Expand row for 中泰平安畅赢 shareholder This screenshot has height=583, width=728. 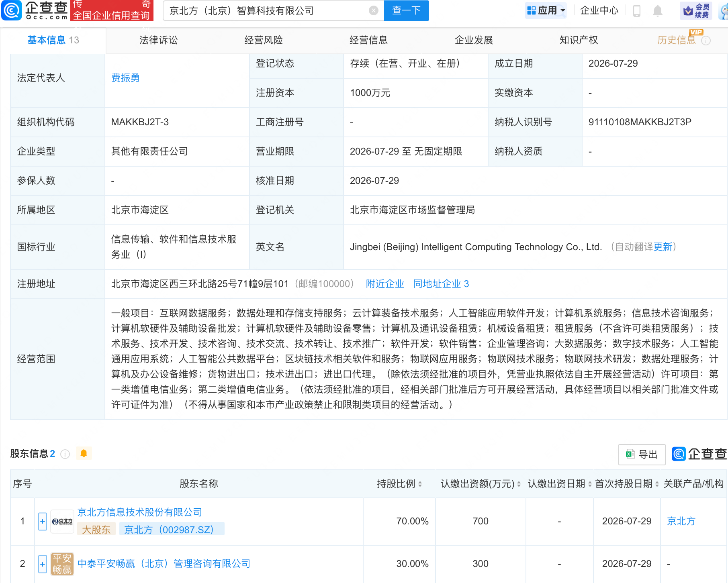(43, 564)
